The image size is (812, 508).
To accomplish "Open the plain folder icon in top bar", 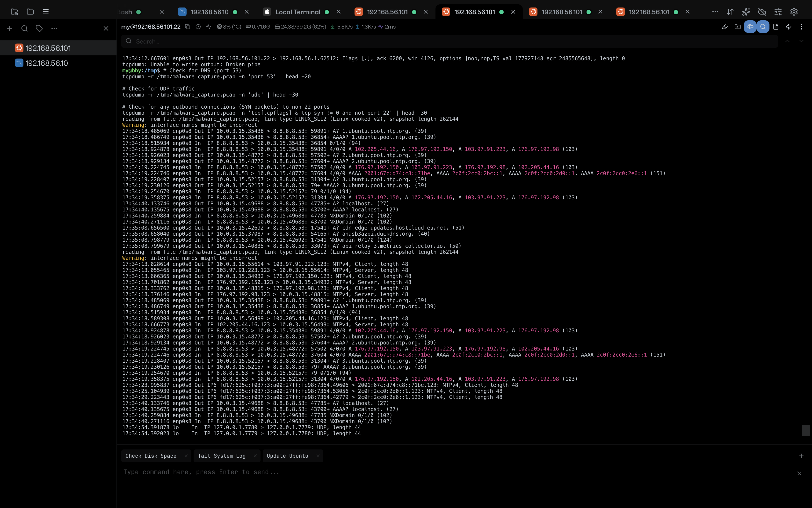I will click(30, 12).
